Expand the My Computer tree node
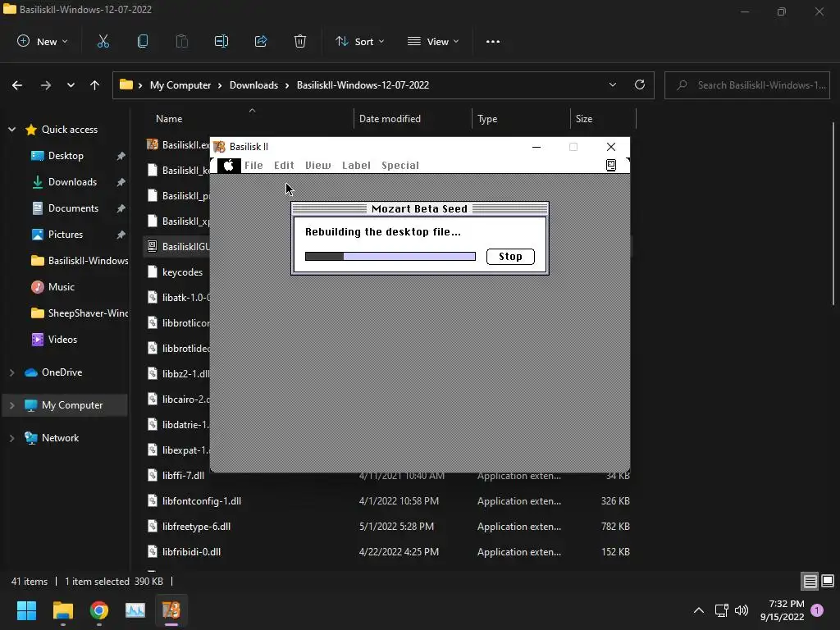This screenshot has height=630, width=840. click(x=11, y=405)
